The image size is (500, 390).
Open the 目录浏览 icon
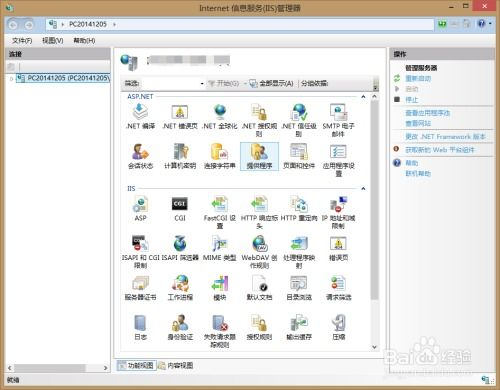click(x=299, y=288)
